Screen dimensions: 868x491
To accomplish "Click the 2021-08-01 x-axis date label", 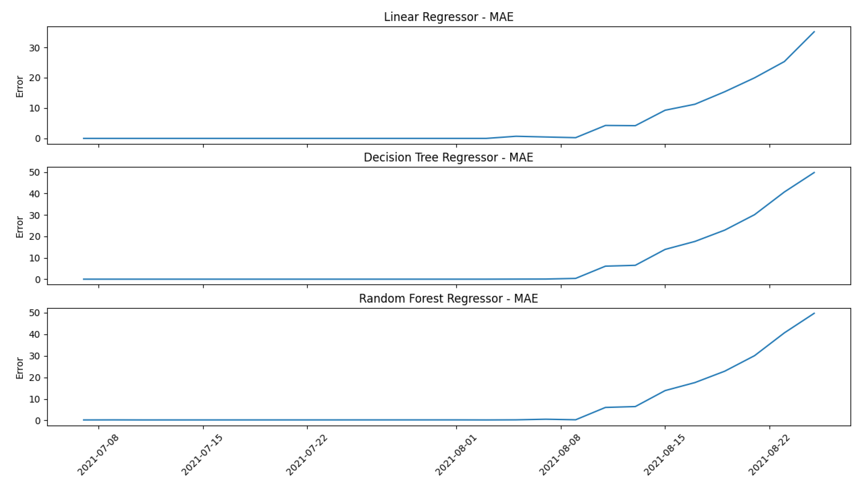I will tap(456, 455).
